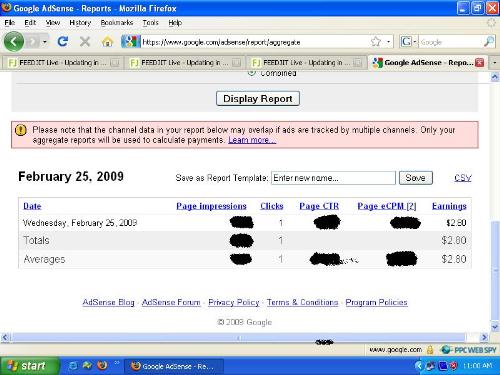Follow the Learn more link
Screen dimensions: 500x375
(x=252, y=140)
